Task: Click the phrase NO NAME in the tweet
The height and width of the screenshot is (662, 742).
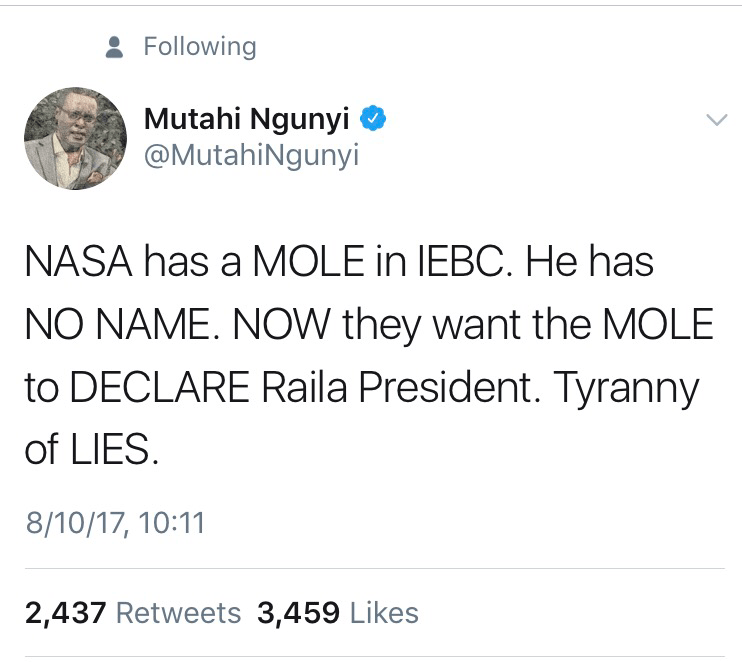Action: tap(126, 326)
